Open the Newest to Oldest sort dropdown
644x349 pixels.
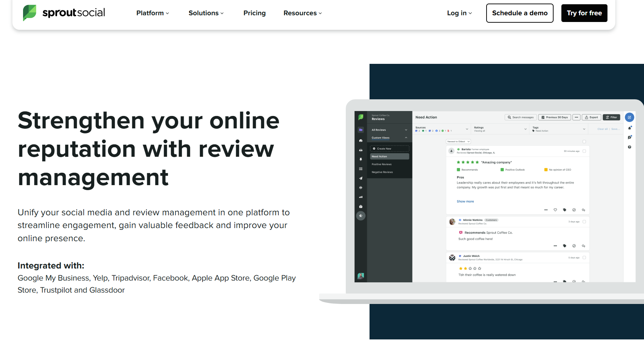(x=458, y=141)
